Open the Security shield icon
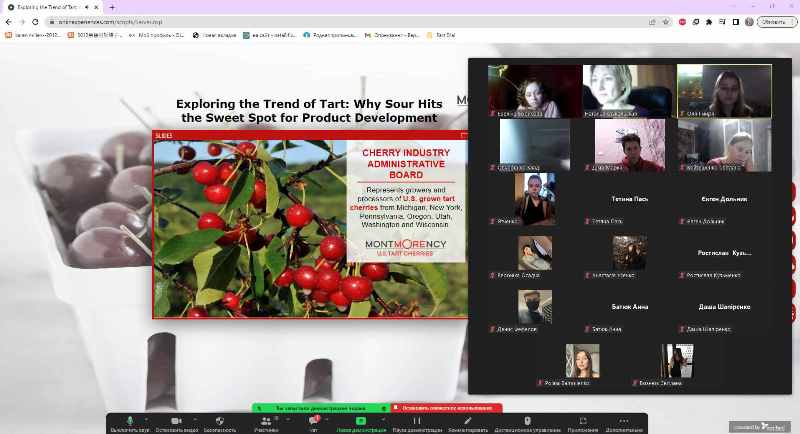This screenshot has width=800, height=434. pos(220,421)
